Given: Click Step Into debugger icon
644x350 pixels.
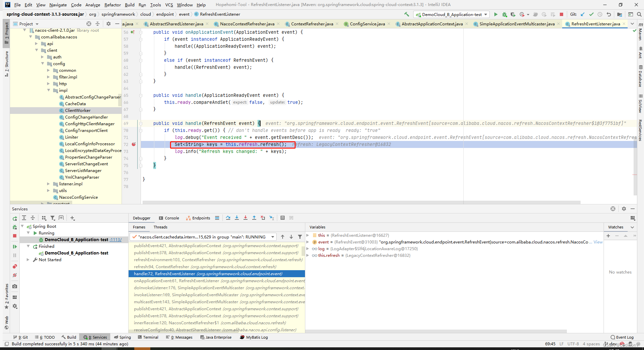Looking at the screenshot, I should coord(237,218).
